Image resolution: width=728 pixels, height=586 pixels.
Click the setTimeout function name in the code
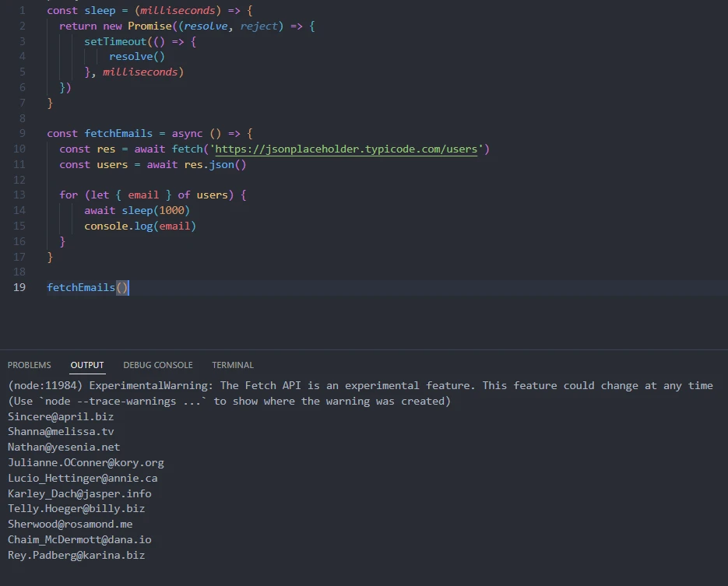(x=115, y=41)
